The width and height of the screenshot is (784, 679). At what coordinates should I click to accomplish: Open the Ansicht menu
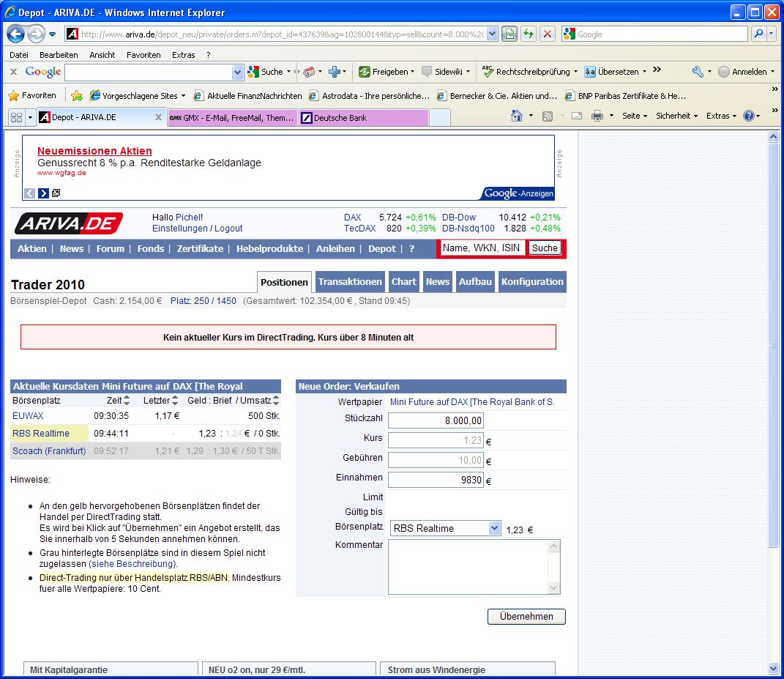102,55
